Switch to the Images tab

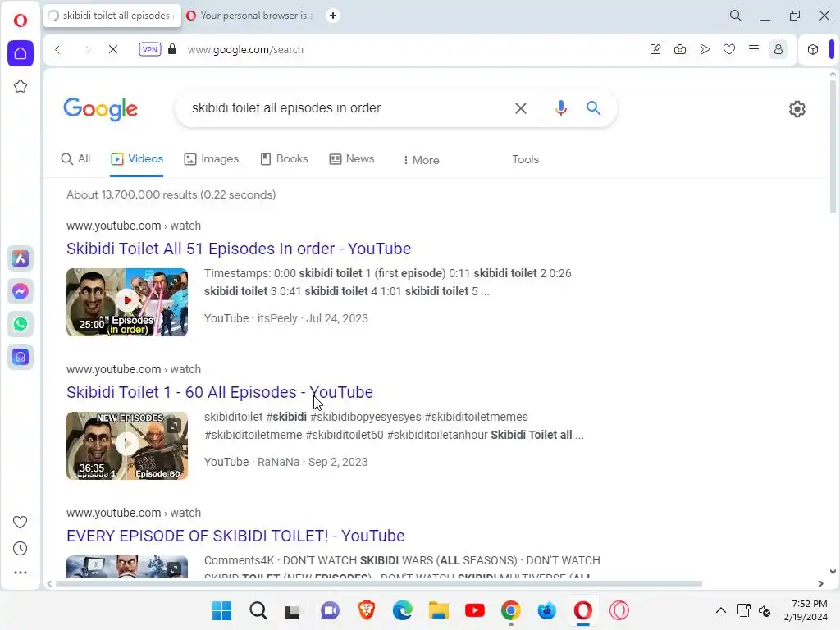pyautogui.click(x=212, y=158)
